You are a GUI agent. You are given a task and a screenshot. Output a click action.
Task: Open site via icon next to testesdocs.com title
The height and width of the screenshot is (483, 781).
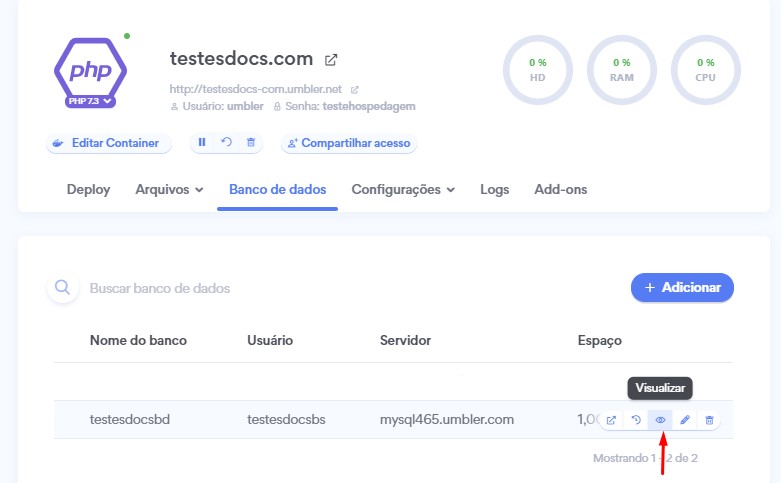click(331, 60)
